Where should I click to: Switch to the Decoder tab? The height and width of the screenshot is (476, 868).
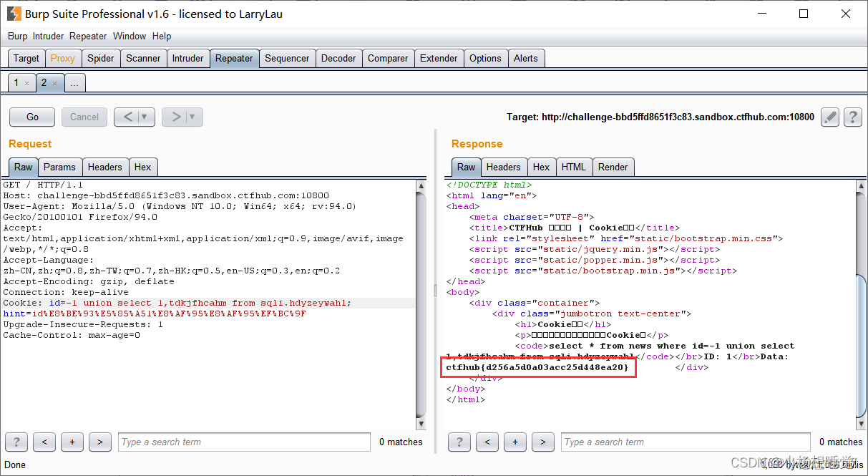point(338,59)
